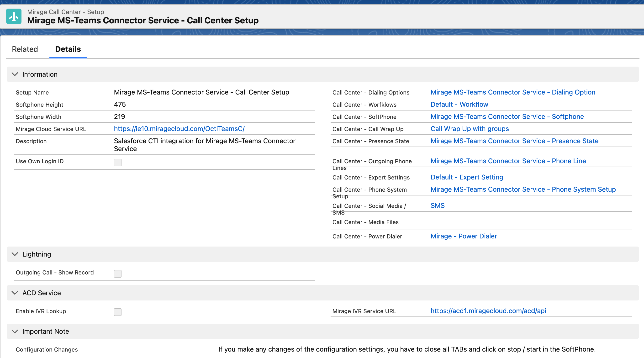Click the Configuration Changes note text
This screenshot has width=644, height=358.
[x=407, y=349]
